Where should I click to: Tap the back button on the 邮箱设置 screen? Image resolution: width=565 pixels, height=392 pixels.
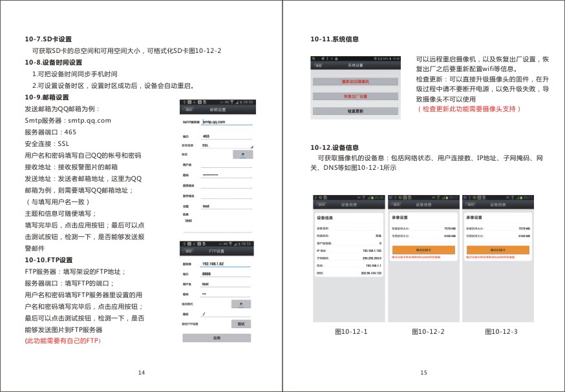(189, 109)
